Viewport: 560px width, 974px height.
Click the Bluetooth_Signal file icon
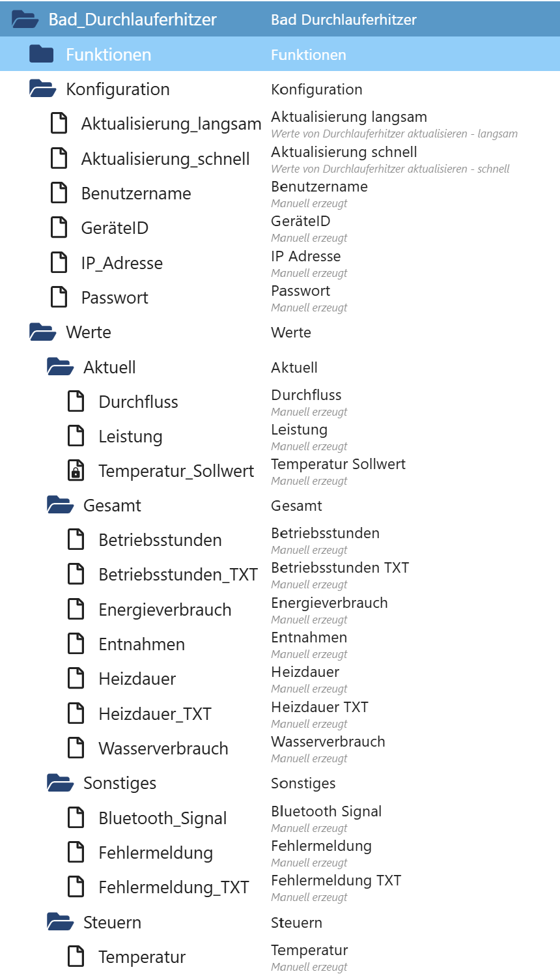point(76,818)
